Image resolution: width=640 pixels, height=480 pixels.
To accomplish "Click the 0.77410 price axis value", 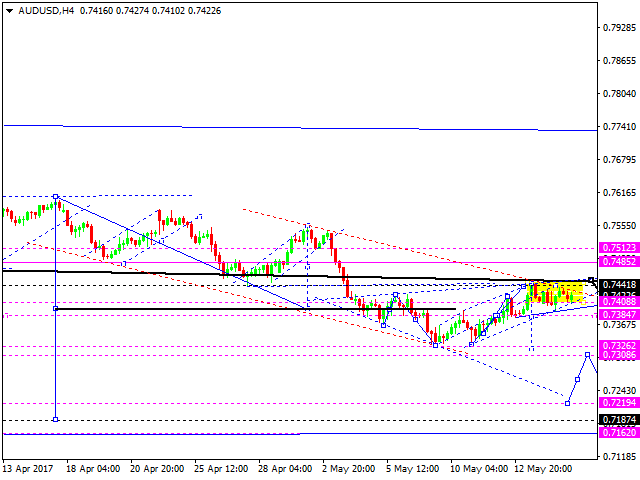I will point(619,127).
